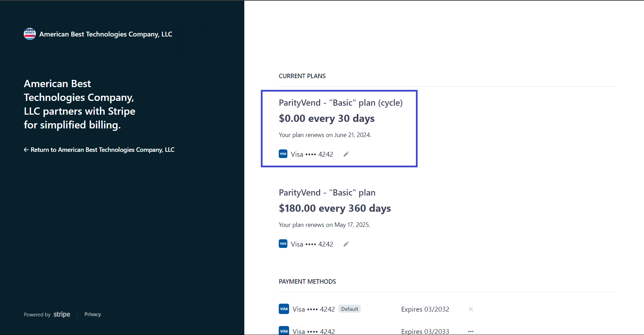Image resolution: width=644 pixels, height=335 pixels.
Task: Edit payment method for Basic plan (cycle)
Action: click(346, 154)
